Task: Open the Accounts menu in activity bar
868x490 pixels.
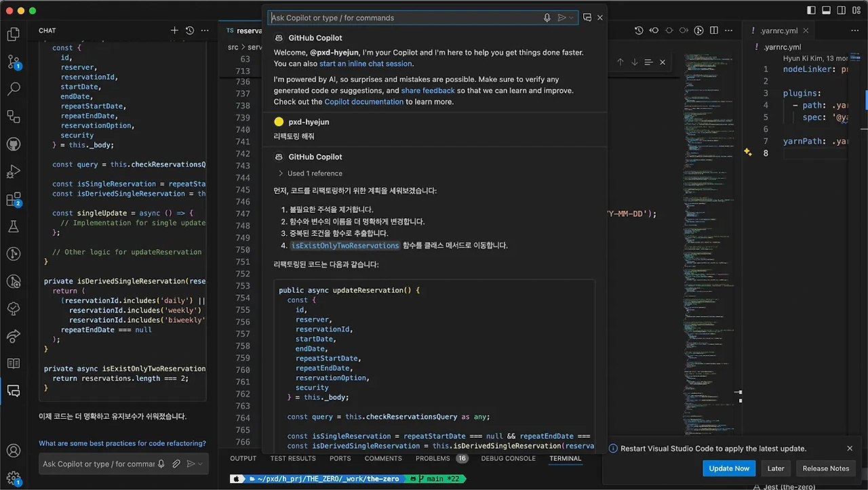Action: 14,451
